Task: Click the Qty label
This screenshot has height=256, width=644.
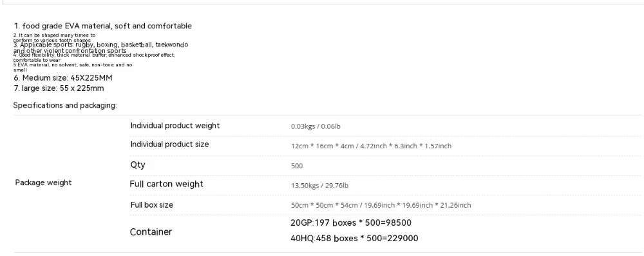Action: pyautogui.click(x=138, y=164)
